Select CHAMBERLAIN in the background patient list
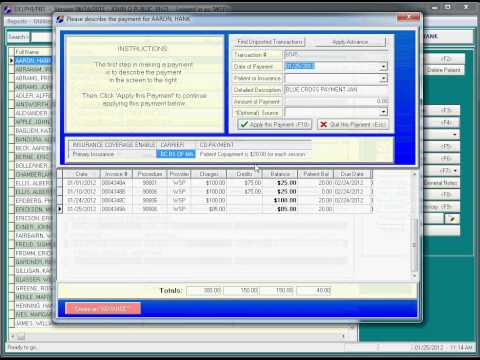480x360 pixels. click(x=33, y=174)
